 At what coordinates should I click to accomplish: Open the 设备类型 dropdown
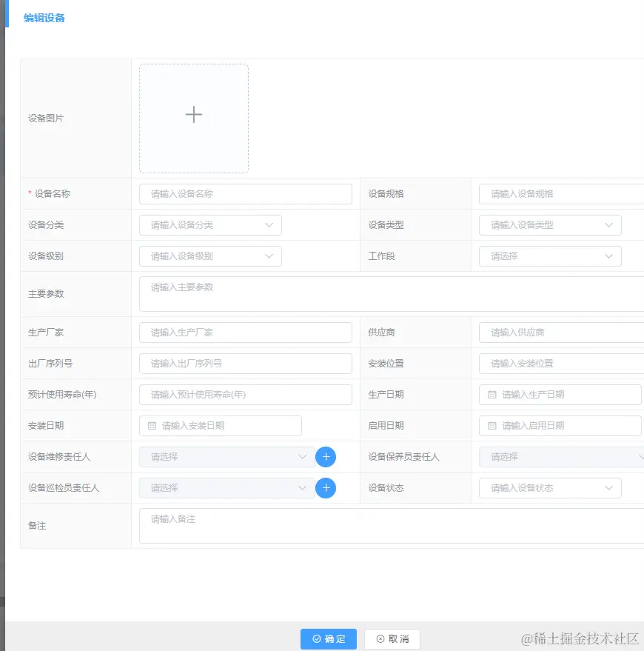click(550, 225)
